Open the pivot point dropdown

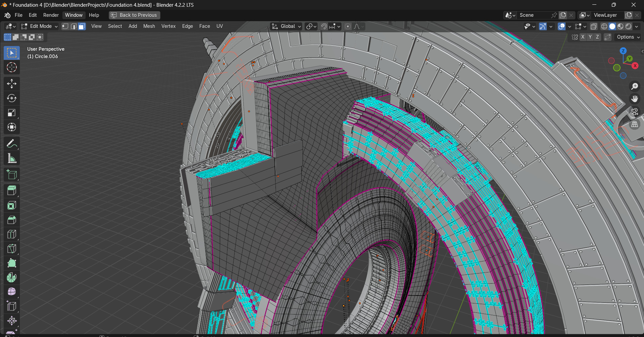(311, 26)
